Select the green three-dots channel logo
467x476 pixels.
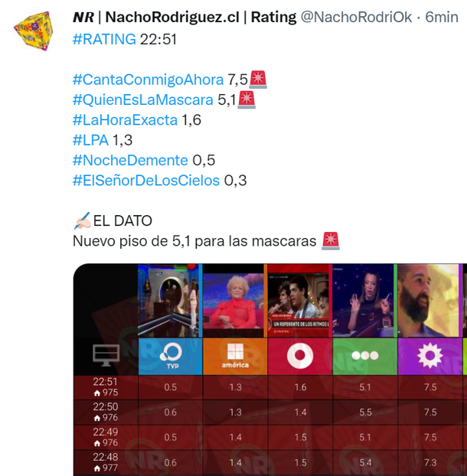(365, 357)
